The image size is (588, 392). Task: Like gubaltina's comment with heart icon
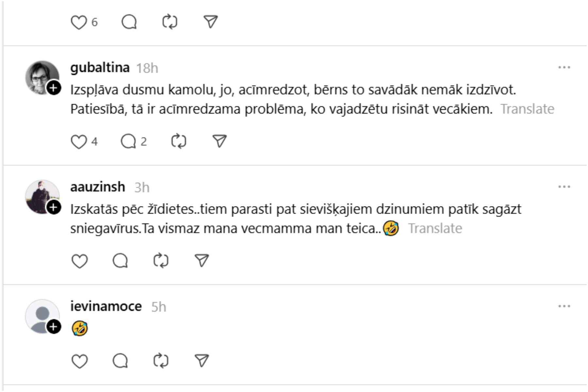pos(79,142)
